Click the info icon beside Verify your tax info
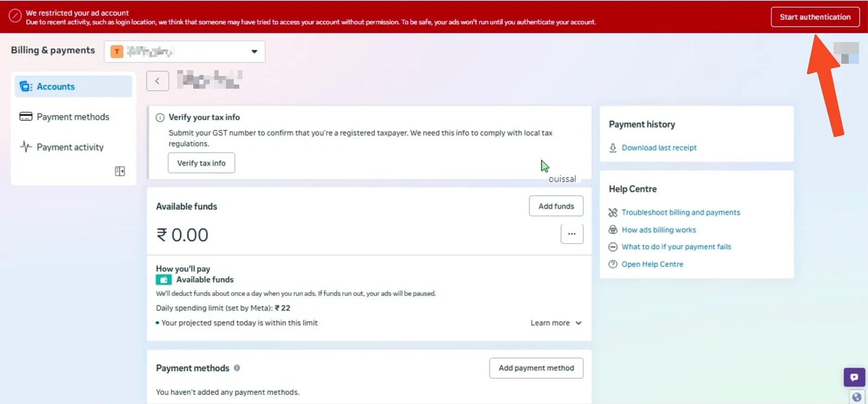868x404 pixels. coord(160,118)
